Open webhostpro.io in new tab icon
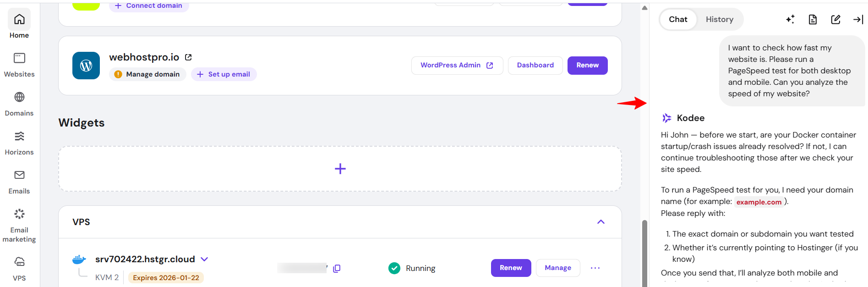Viewport: 868px width, 287px height. tap(188, 57)
